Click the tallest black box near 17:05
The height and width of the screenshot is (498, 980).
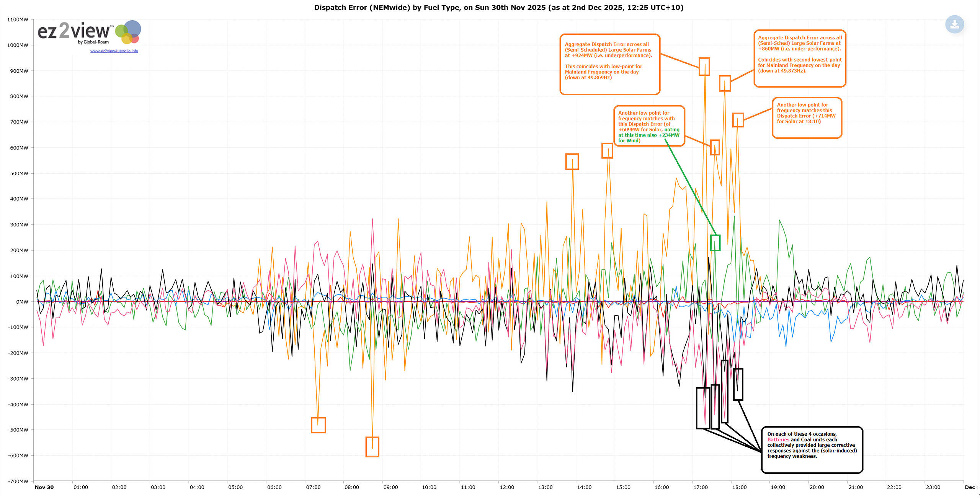[x=703, y=408]
